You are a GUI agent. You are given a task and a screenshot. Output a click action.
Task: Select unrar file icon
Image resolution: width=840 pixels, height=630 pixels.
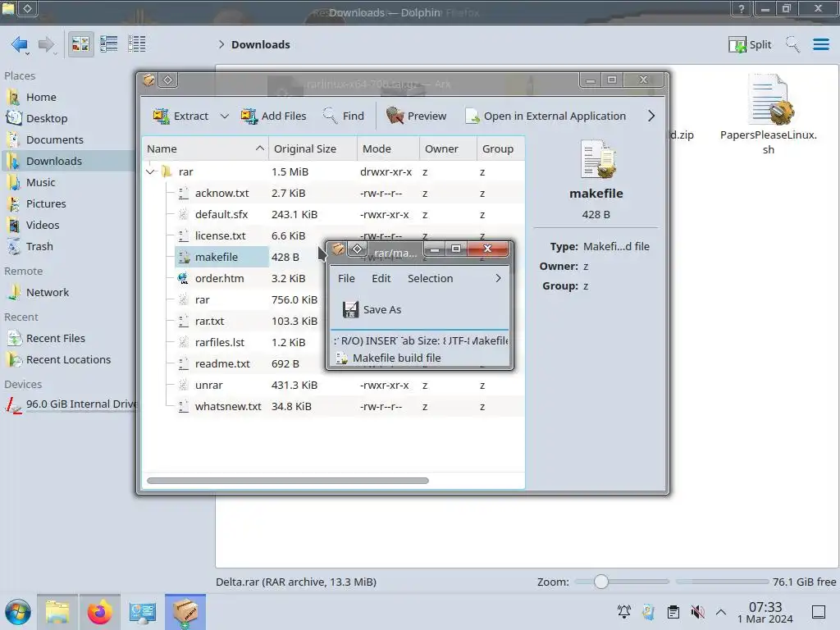pos(184,385)
